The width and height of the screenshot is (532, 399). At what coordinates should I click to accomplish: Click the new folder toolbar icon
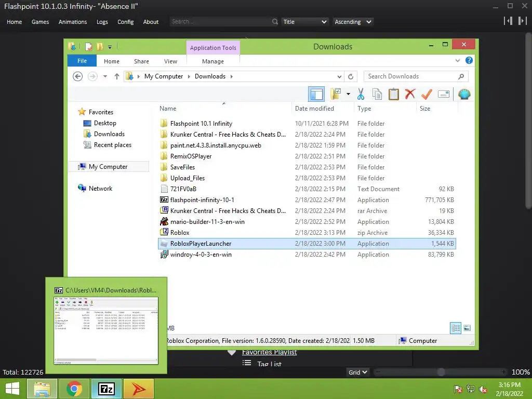coord(336,94)
